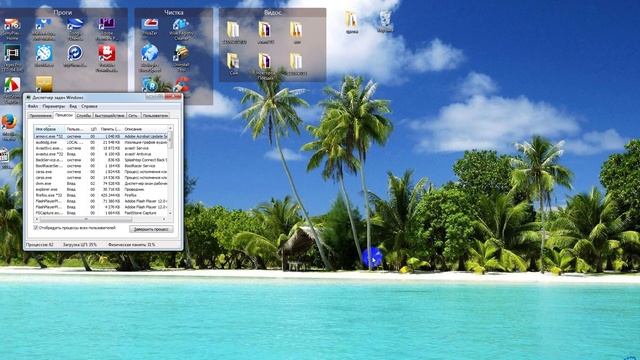Image resolution: width=640 pixels, height=360 pixels.
Task: Open the Adobe Premiere Pro desktop shortcut
Action: click(106, 24)
